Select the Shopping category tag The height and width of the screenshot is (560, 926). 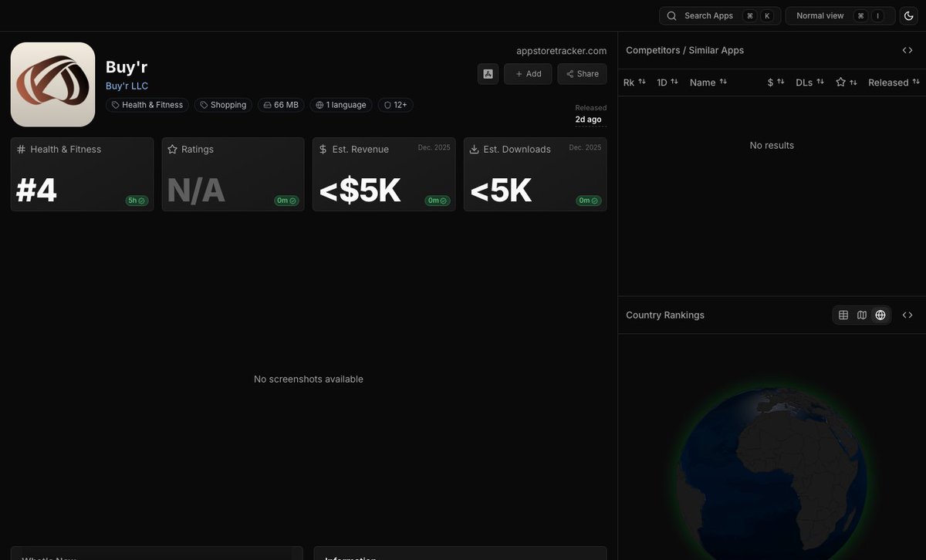(x=223, y=105)
